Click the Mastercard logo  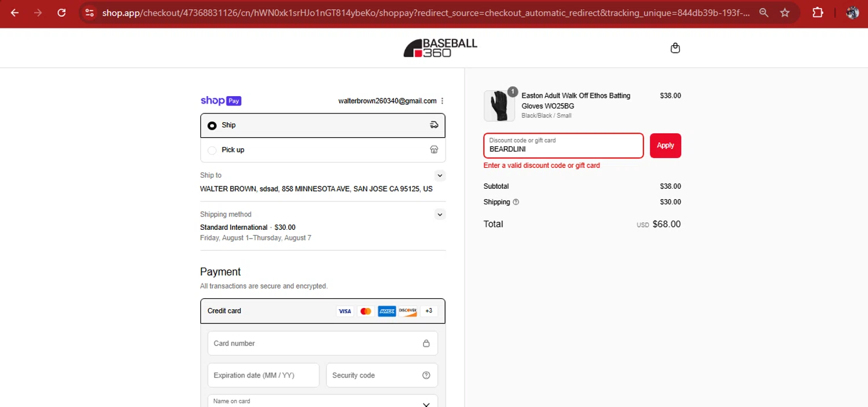tap(366, 311)
